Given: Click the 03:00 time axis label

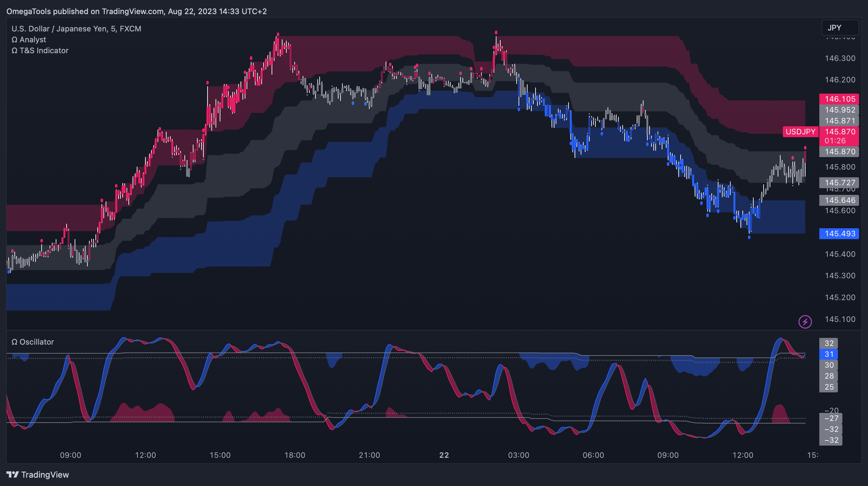Looking at the screenshot, I should click(519, 455).
